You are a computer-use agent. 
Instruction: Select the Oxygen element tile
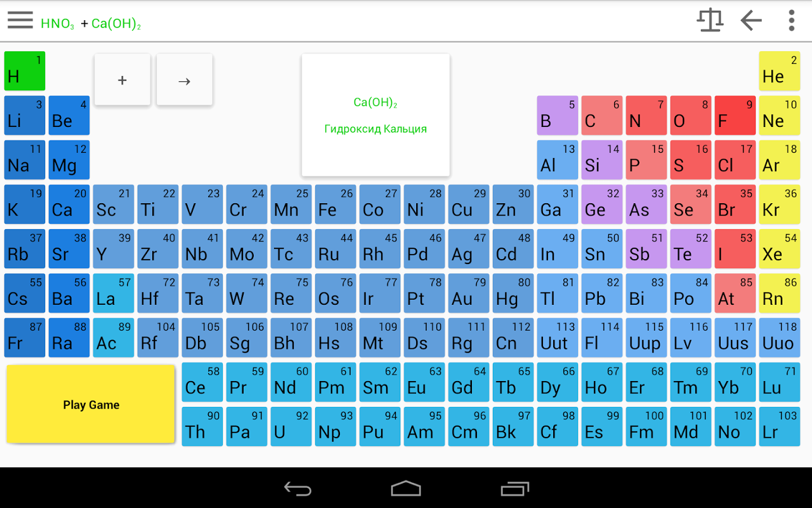point(691,116)
